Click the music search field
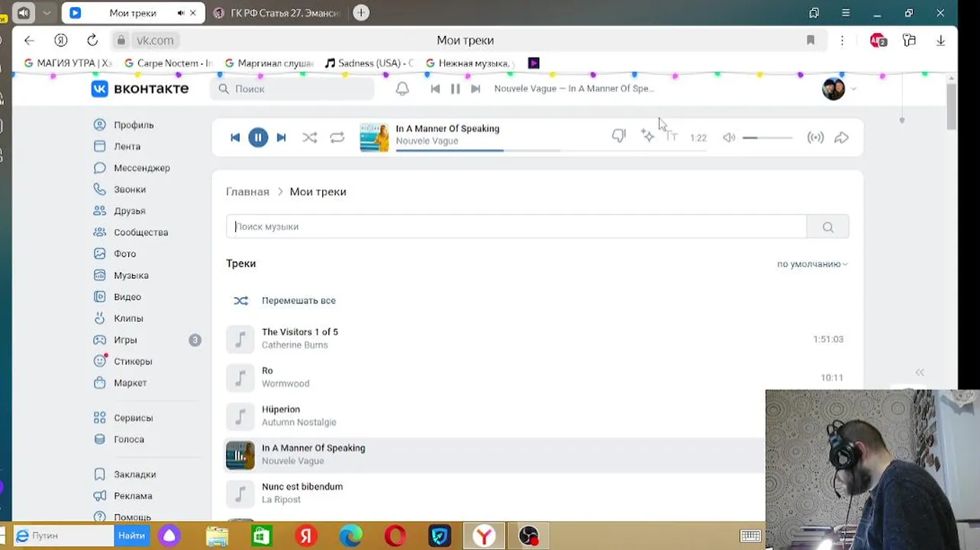This screenshot has height=550, width=980. (516, 226)
